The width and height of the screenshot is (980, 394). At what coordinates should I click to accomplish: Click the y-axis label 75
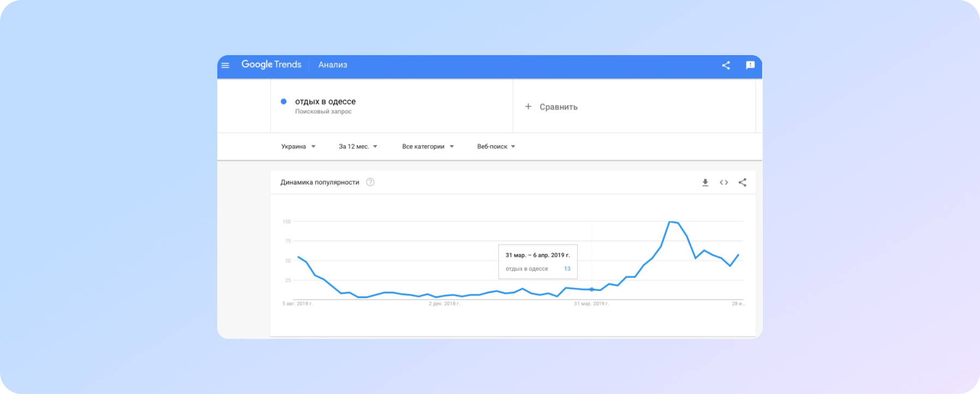point(288,241)
